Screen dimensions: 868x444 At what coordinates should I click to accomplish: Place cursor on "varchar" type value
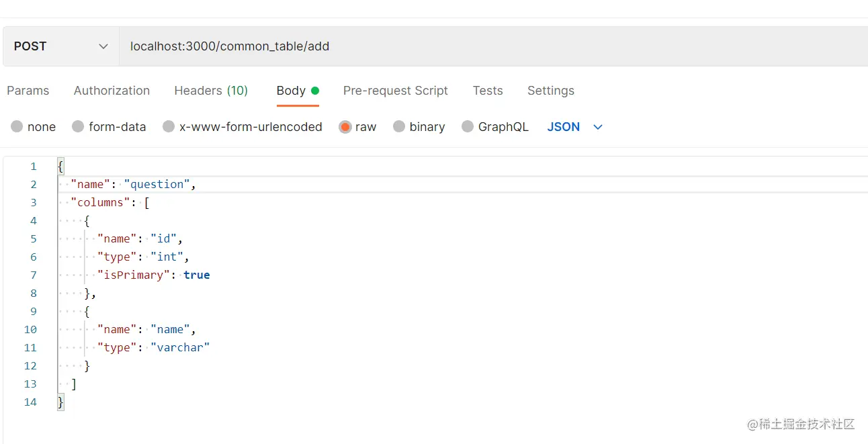tap(180, 348)
